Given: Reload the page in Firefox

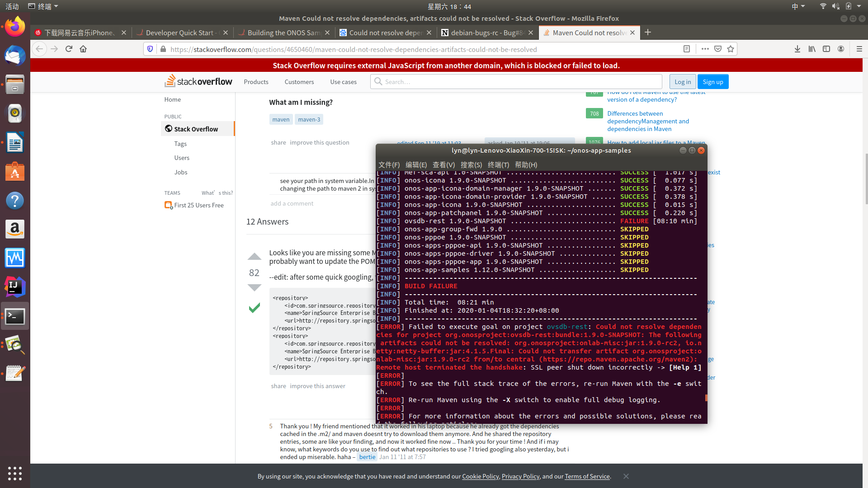Looking at the screenshot, I should (x=69, y=49).
